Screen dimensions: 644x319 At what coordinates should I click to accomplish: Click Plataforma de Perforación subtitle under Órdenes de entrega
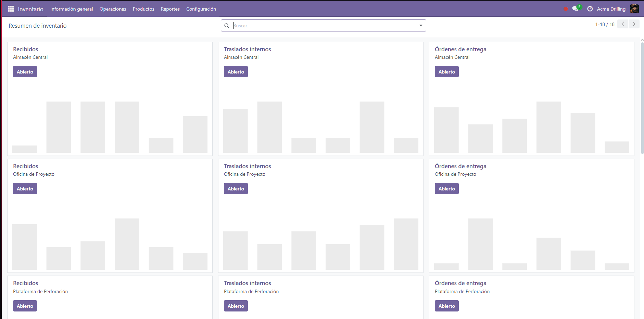pyautogui.click(x=462, y=291)
